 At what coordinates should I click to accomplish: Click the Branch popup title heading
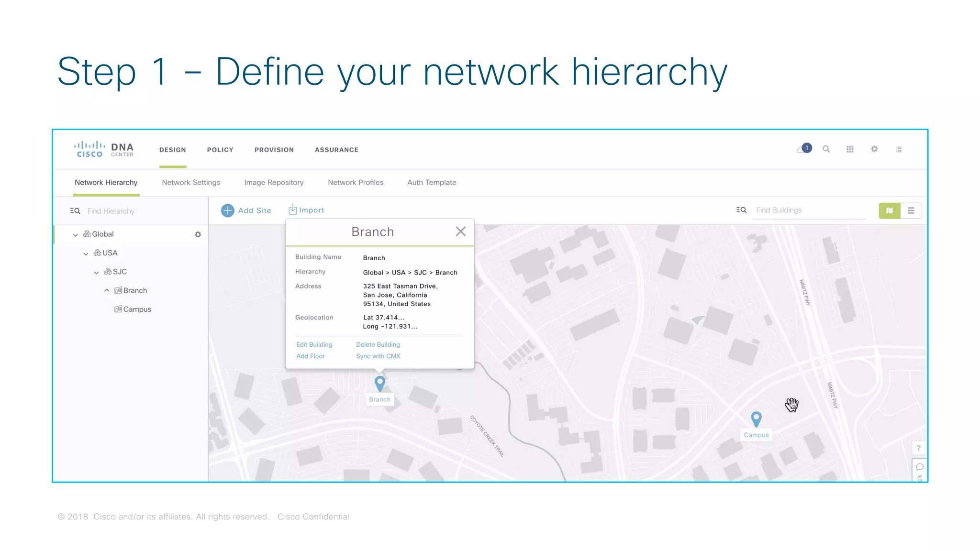coord(373,232)
